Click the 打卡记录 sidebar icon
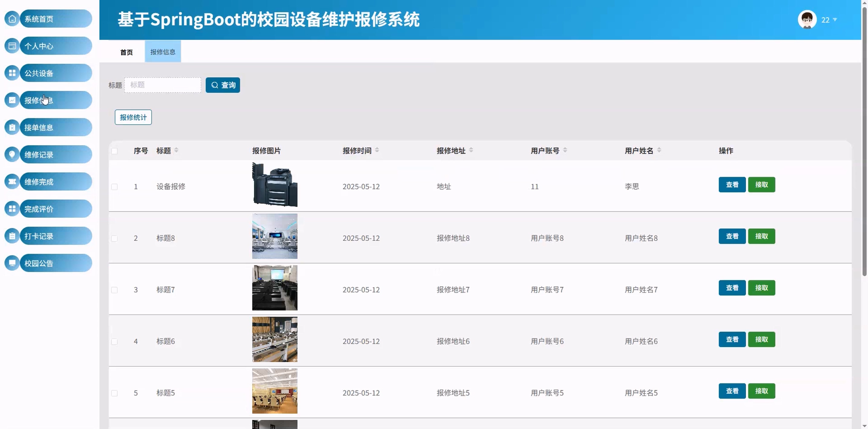 [12, 236]
